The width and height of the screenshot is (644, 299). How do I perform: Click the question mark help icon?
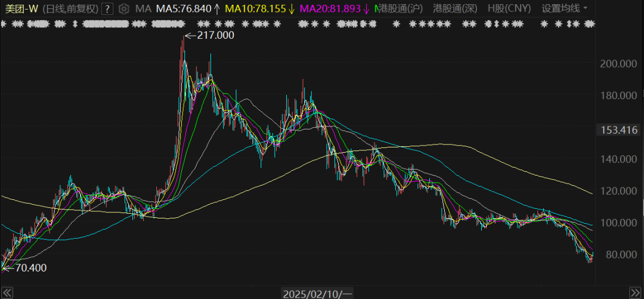coord(107,9)
